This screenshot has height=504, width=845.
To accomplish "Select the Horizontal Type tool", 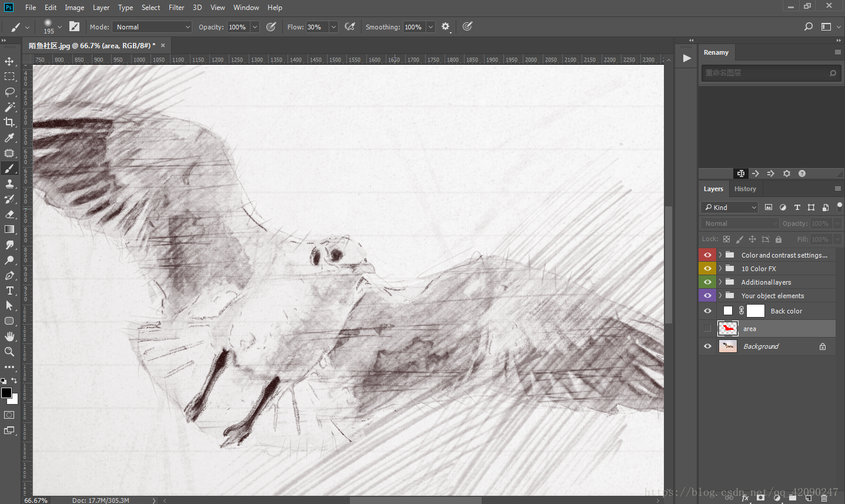I will 9,291.
